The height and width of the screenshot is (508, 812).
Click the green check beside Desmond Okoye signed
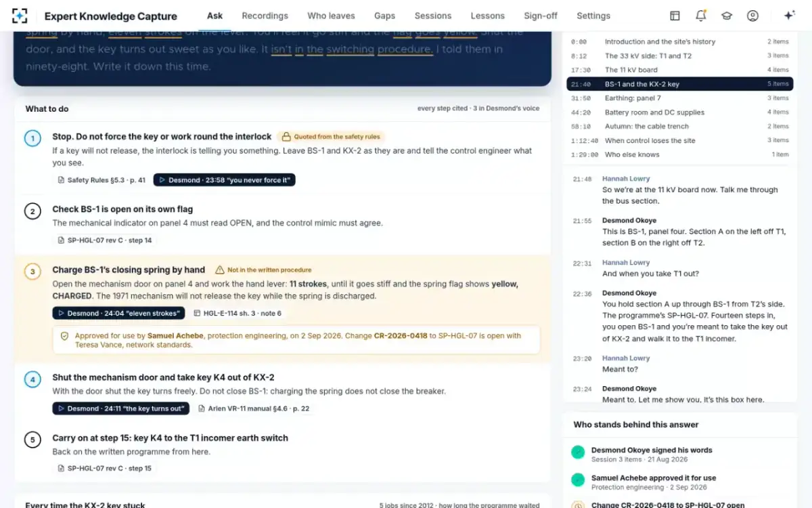(x=578, y=452)
